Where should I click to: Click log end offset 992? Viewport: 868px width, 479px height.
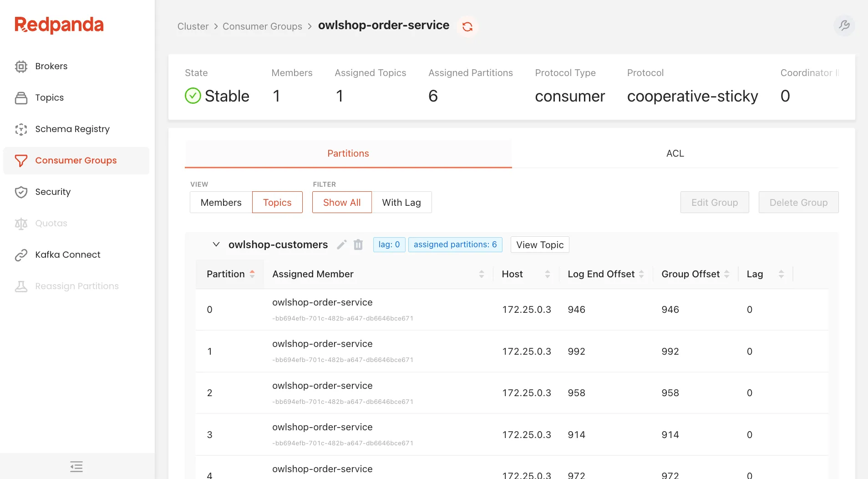[576, 352]
